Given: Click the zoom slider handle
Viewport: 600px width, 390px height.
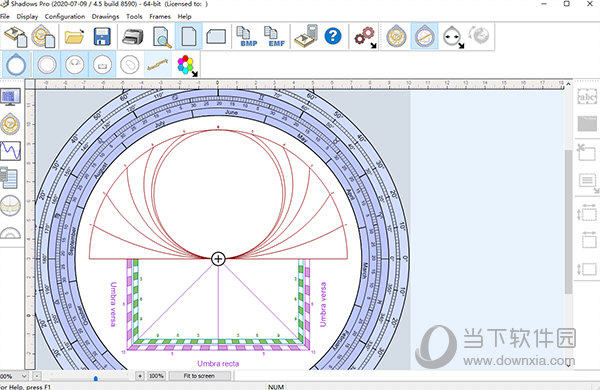Looking at the screenshot, I should click(96, 378).
